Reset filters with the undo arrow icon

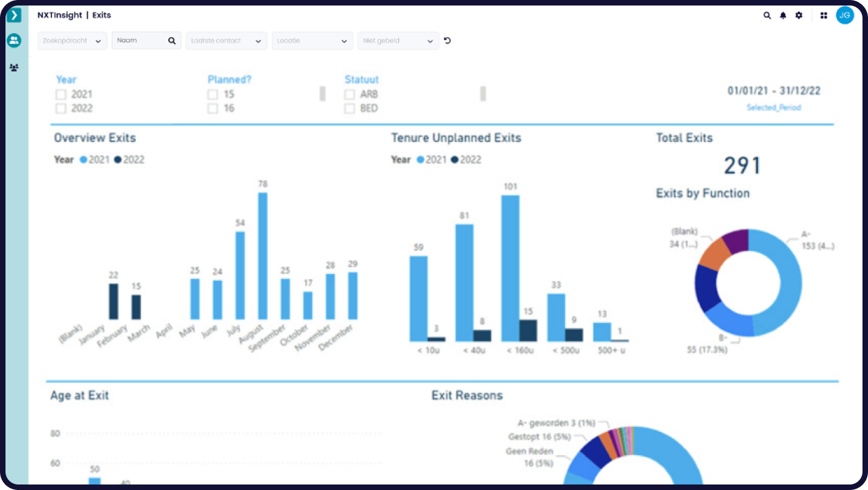pos(447,41)
